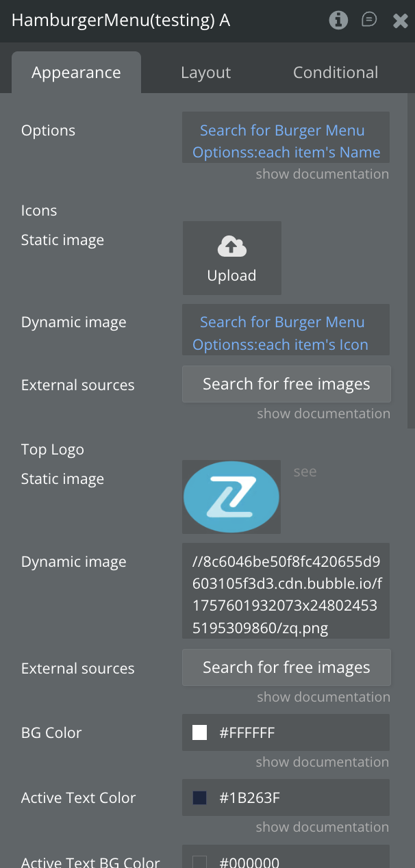Viewport: 415px width, 868px height.
Task: Switch to the Conditional tab
Action: coord(336,73)
